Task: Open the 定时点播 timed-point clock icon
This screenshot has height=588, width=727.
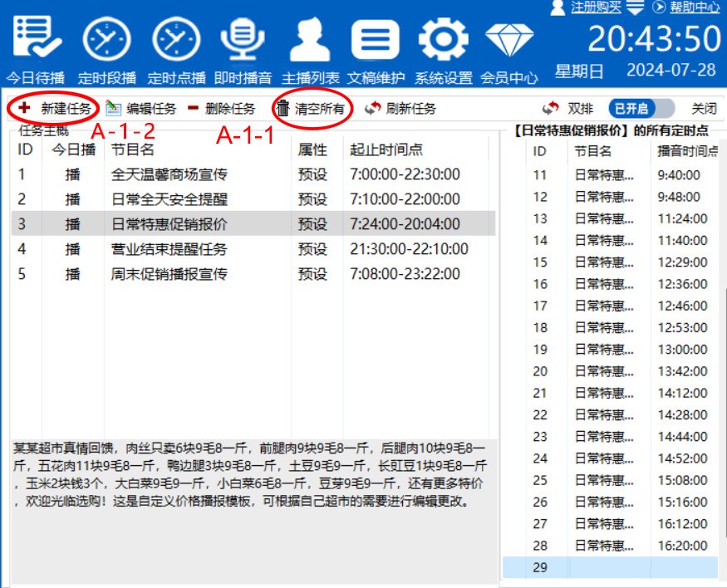Action: (176, 42)
